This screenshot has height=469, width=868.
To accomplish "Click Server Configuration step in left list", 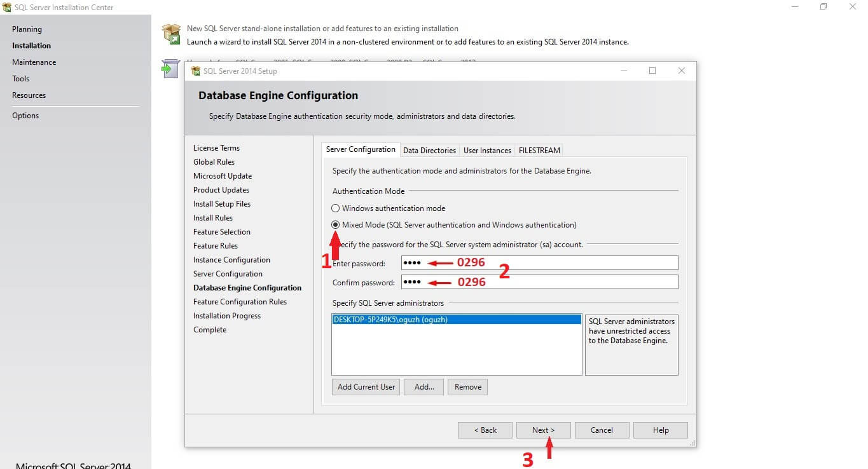I will 228,274.
